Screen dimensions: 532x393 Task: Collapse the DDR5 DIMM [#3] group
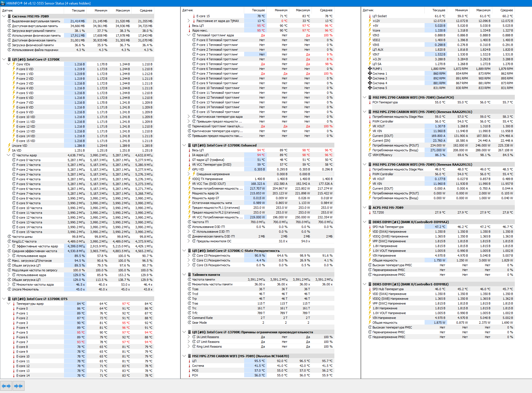365,284
